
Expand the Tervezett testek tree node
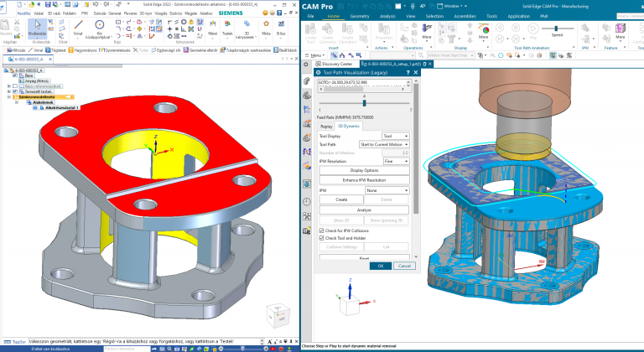point(9,91)
